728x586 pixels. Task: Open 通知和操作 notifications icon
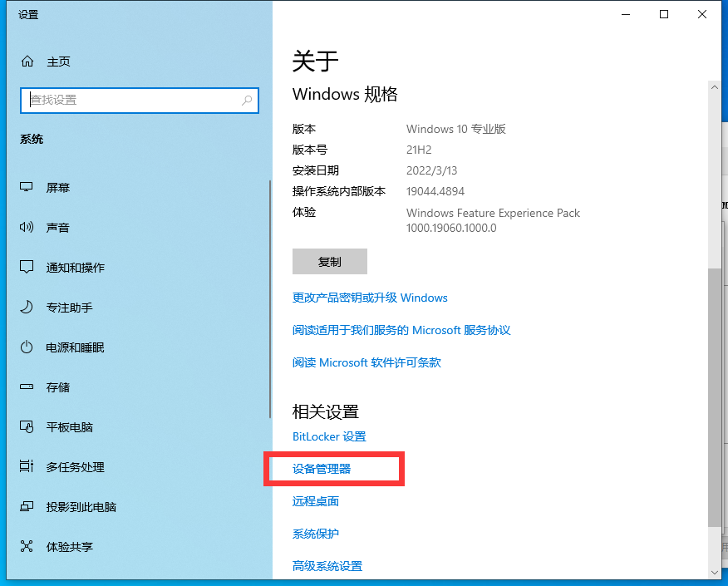26,267
